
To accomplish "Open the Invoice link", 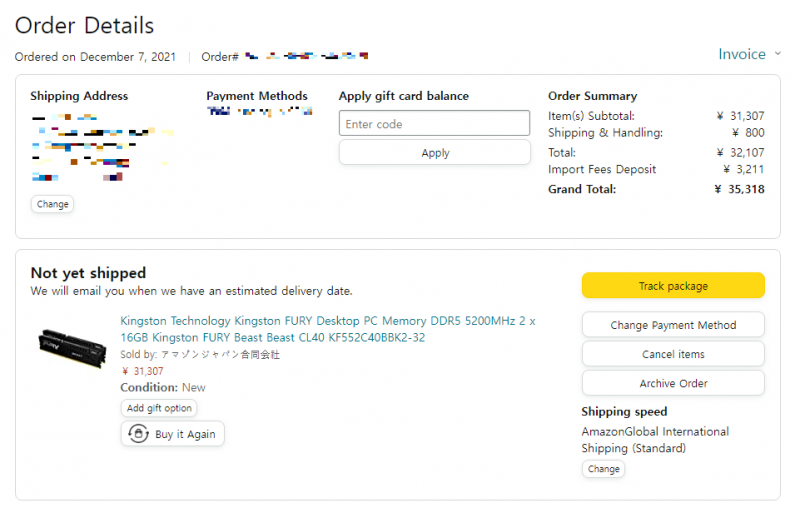I will 742,54.
